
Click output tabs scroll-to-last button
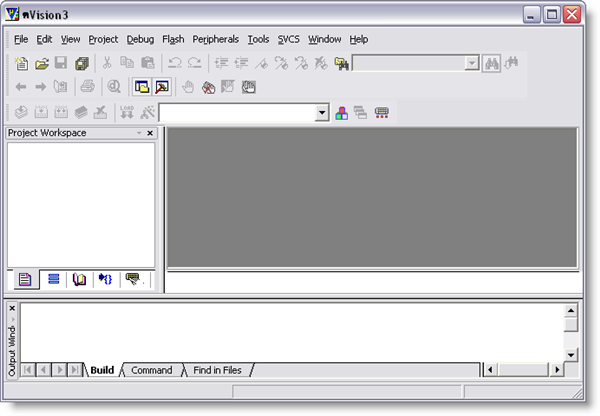75,370
